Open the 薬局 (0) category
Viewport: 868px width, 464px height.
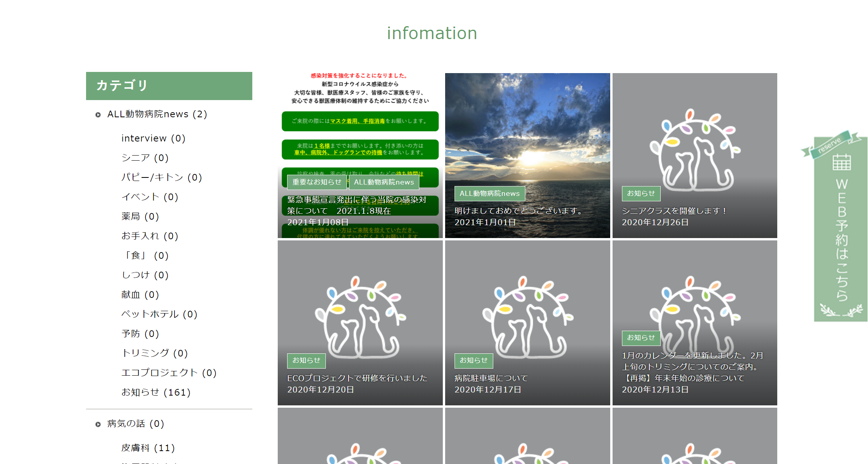coord(140,217)
